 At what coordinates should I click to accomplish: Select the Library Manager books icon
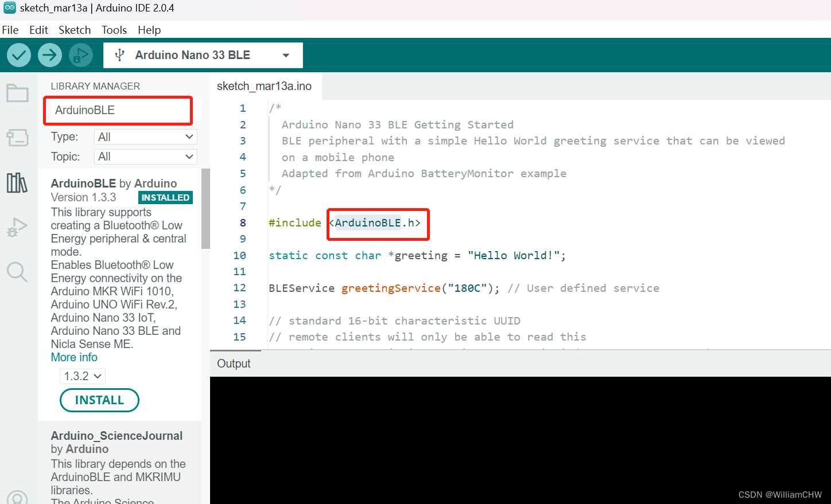pos(17,183)
